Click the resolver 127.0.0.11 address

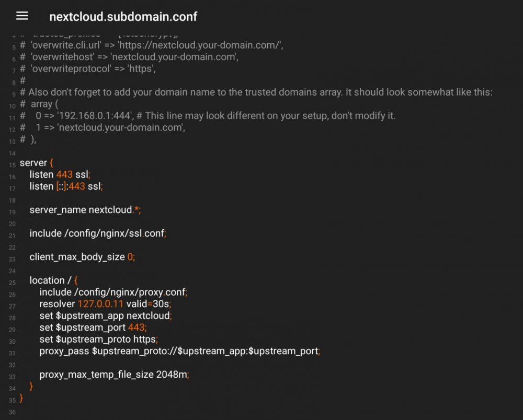tap(100, 304)
